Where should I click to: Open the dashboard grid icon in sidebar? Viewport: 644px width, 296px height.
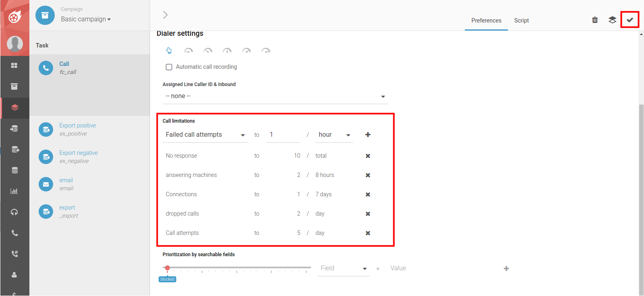14,66
